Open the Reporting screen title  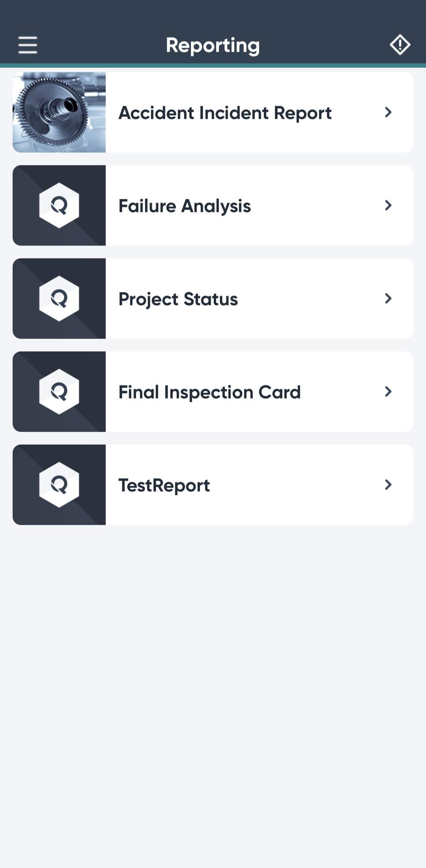[213, 45]
